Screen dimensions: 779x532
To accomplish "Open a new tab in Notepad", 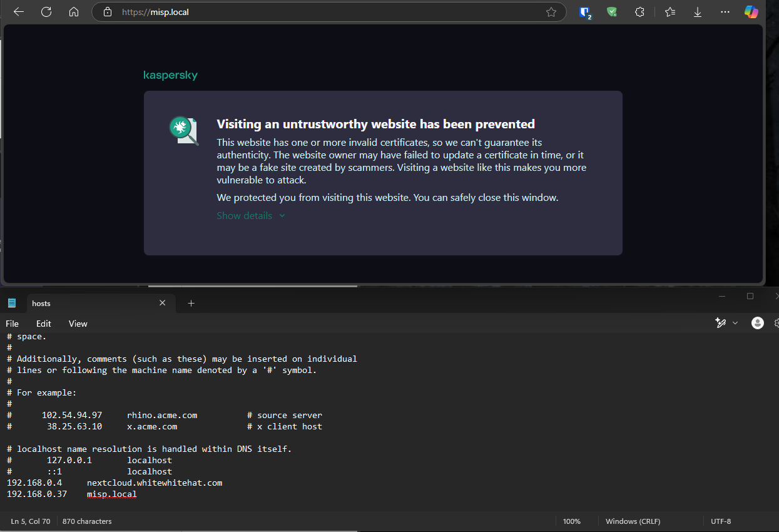I will click(x=191, y=304).
